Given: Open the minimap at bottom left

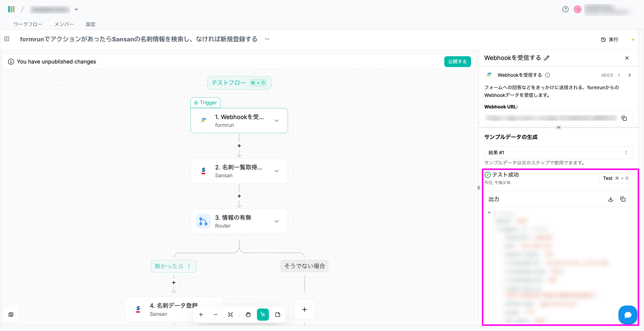Looking at the screenshot, I should click(11, 315).
